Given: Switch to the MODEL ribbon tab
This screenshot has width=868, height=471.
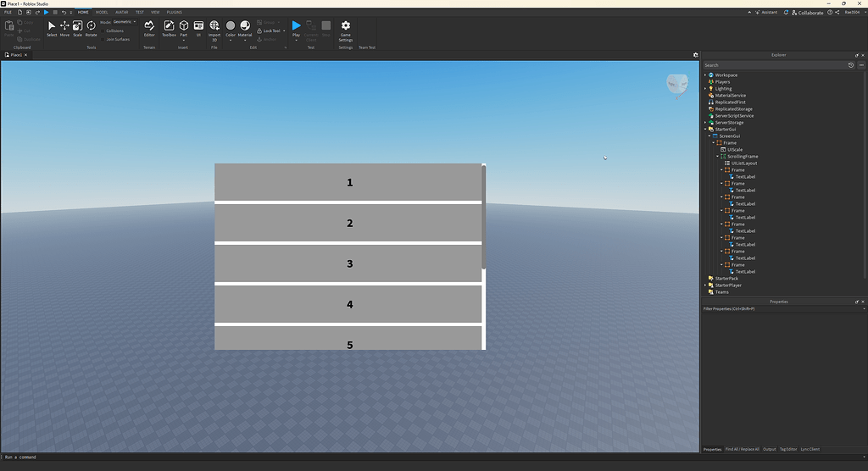Looking at the screenshot, I should tap(102, 12).
